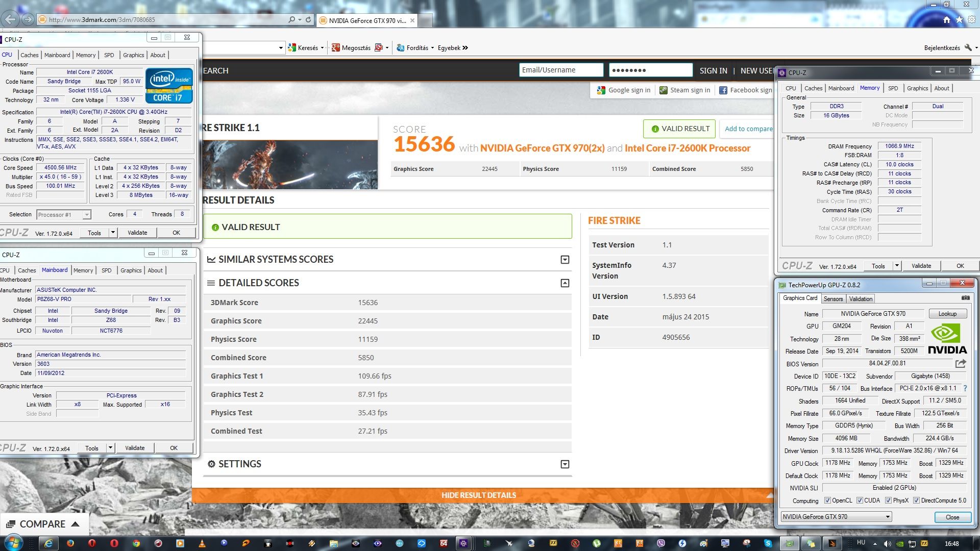This screenshot has height=551, width=980.
Task: Click the Lookup button in GPU-Z
Action: pyautogui.click(x=947, y=314)
